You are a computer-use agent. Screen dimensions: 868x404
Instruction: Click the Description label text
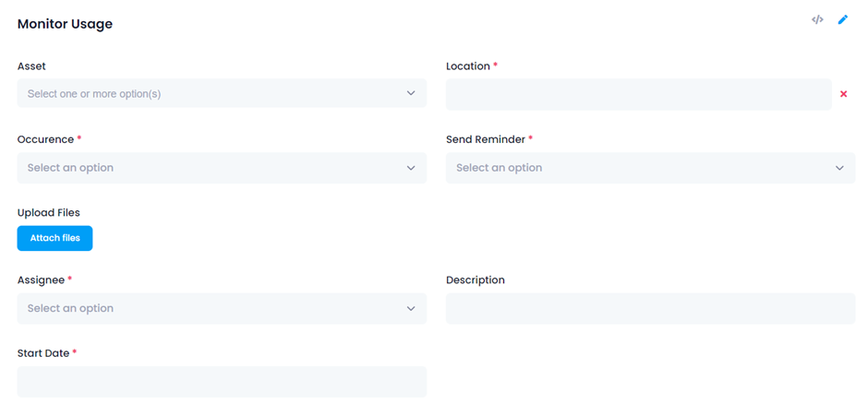pyautogui.click(x=476, y=280)
